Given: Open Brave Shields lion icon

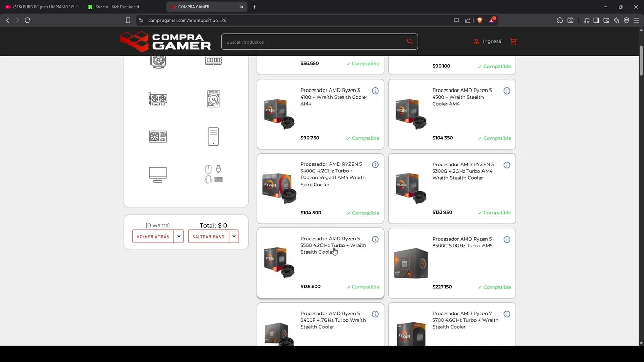Looking at the screenshot, I should click(x=479, y=20).
